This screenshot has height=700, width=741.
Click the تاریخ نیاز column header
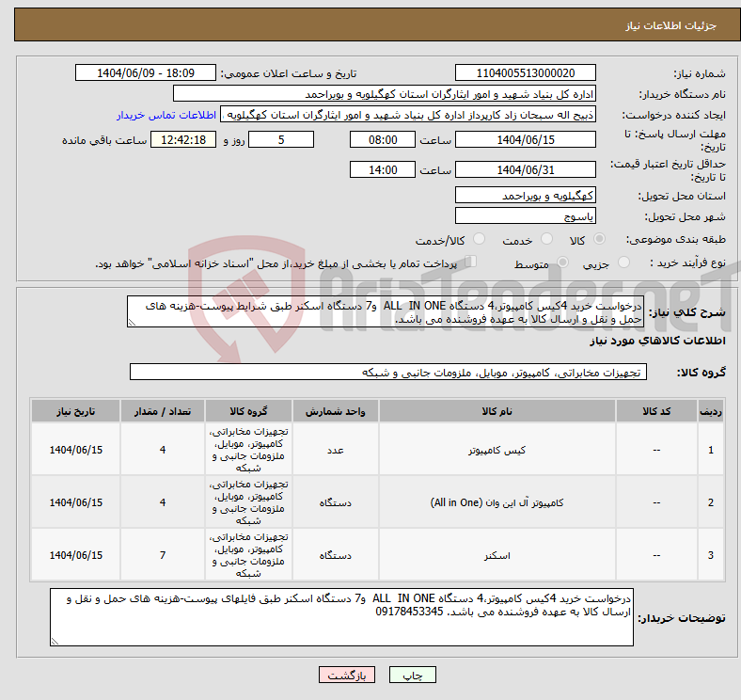tap(75, 411)
